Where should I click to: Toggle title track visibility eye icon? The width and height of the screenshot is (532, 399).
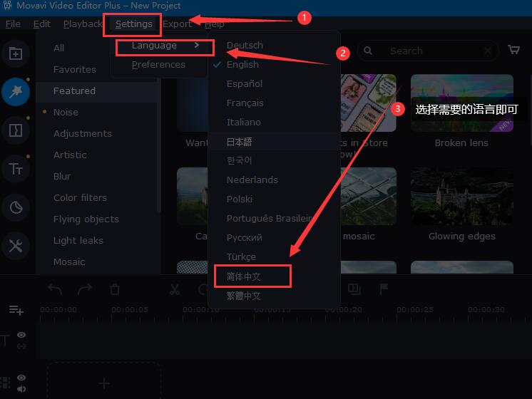[21, 335]
